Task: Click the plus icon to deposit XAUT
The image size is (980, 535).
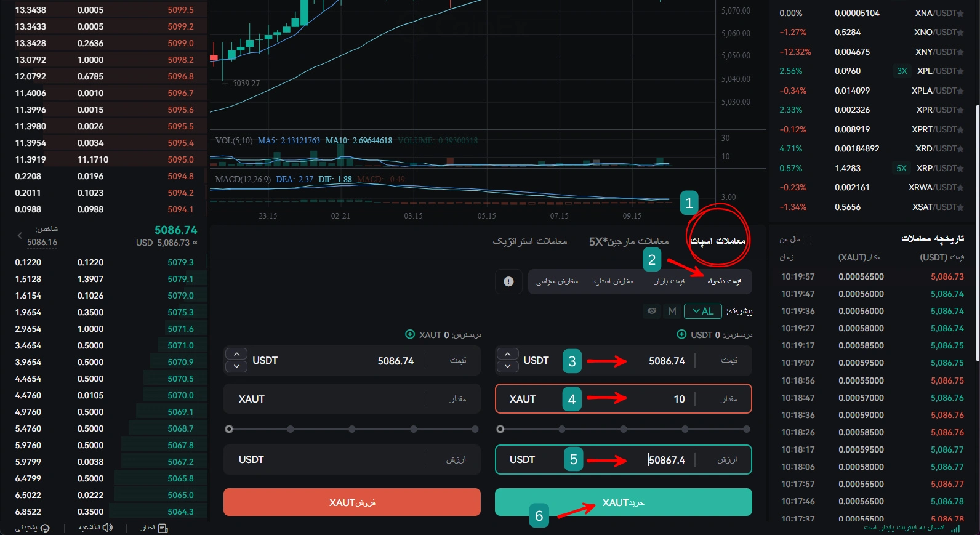Action: (x=410, y=334)
